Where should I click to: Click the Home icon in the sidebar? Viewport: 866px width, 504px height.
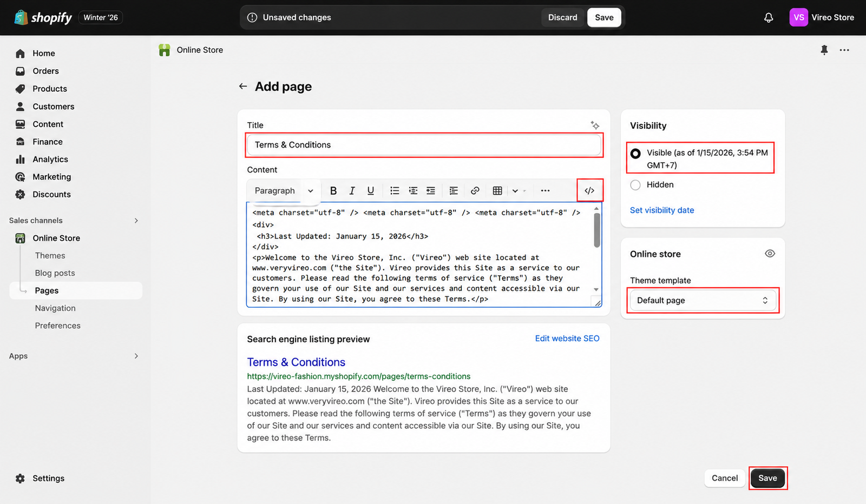(x=20, y=54)
